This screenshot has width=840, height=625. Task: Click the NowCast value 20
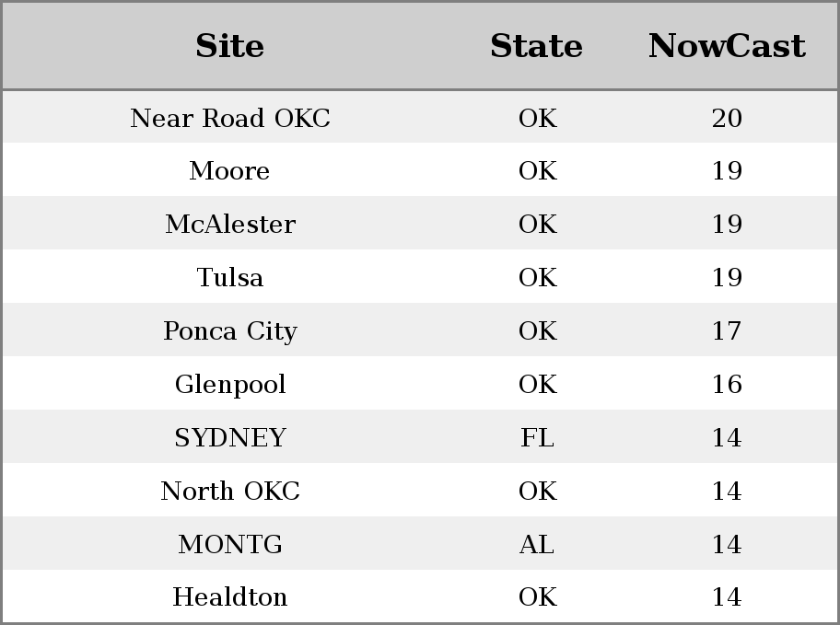[727, 118]
